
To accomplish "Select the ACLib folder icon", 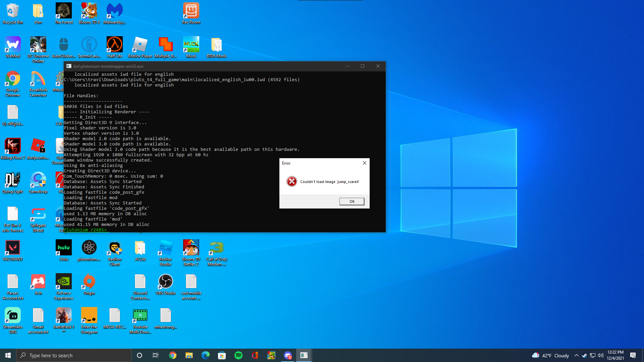I will pyautogui.click(x=140, y=250).
